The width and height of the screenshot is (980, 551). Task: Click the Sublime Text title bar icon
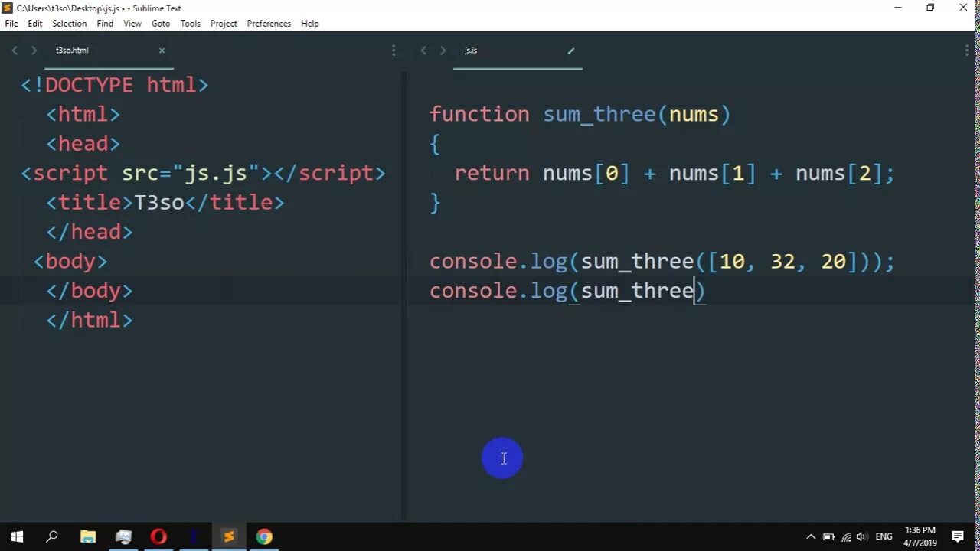(x=8, y=8)
